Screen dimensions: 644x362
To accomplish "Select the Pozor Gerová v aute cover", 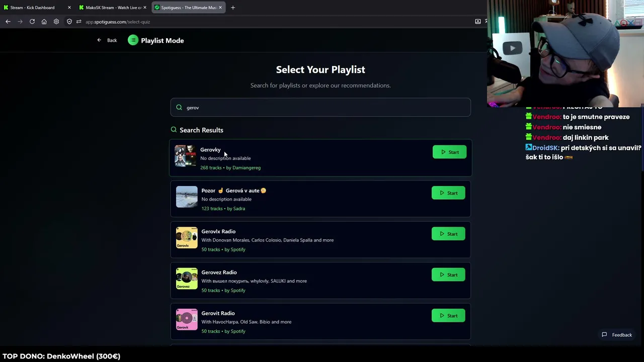I will (187, 197).
